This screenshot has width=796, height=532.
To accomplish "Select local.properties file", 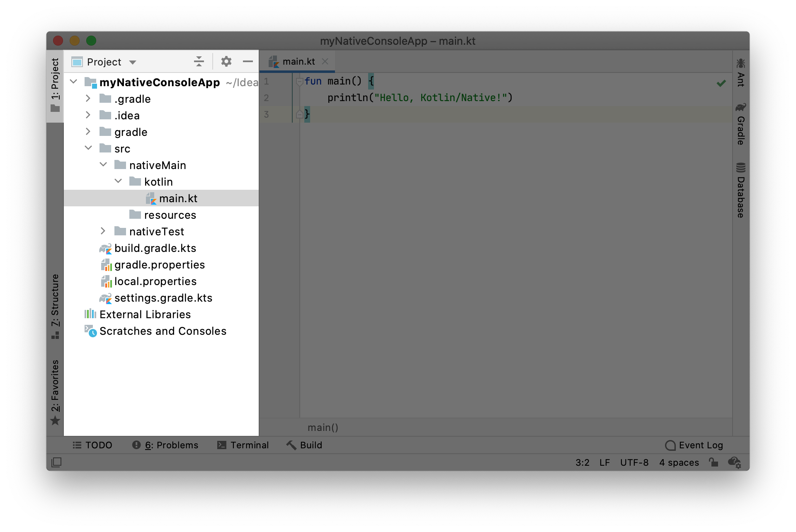I will point(161,281).
